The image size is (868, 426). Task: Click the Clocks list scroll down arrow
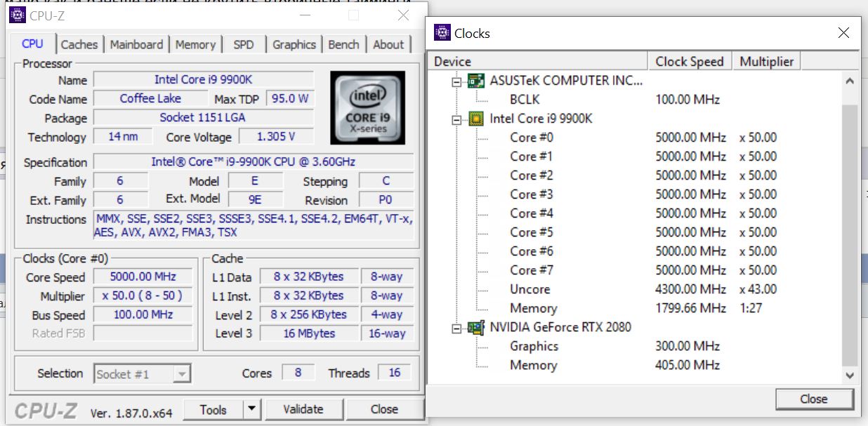[x=850, y=376]
